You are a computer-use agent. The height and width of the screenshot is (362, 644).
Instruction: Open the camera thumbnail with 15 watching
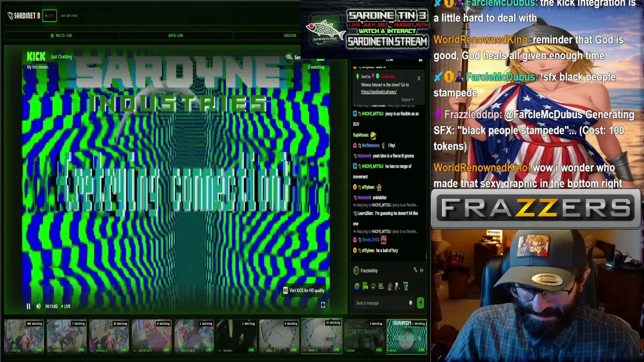point(321,336)
